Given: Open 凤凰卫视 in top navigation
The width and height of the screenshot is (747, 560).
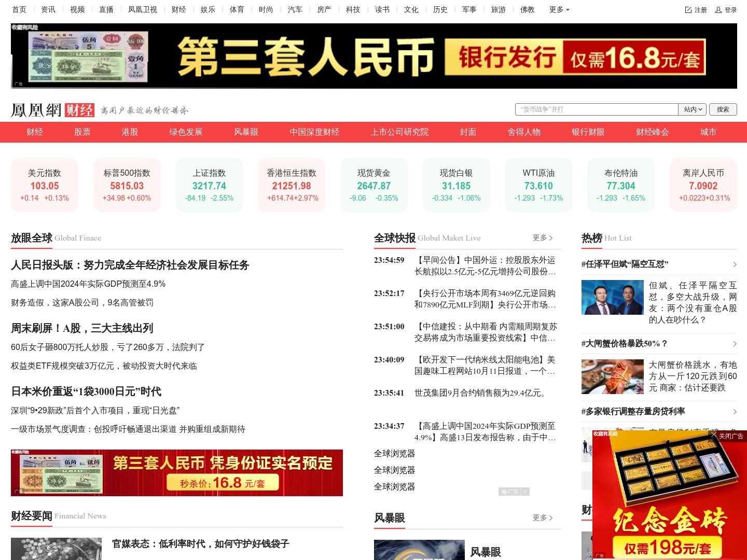Looking at the screenshot, I should pos(143,10).
